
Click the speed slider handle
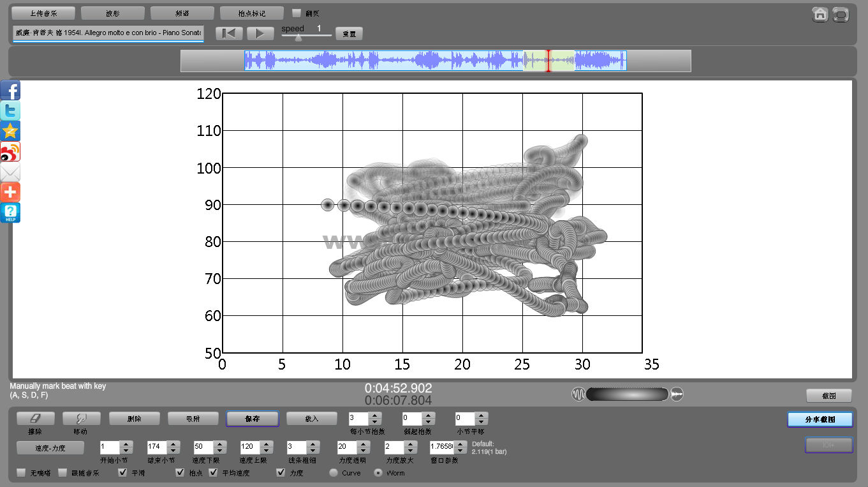coord(298,37)
